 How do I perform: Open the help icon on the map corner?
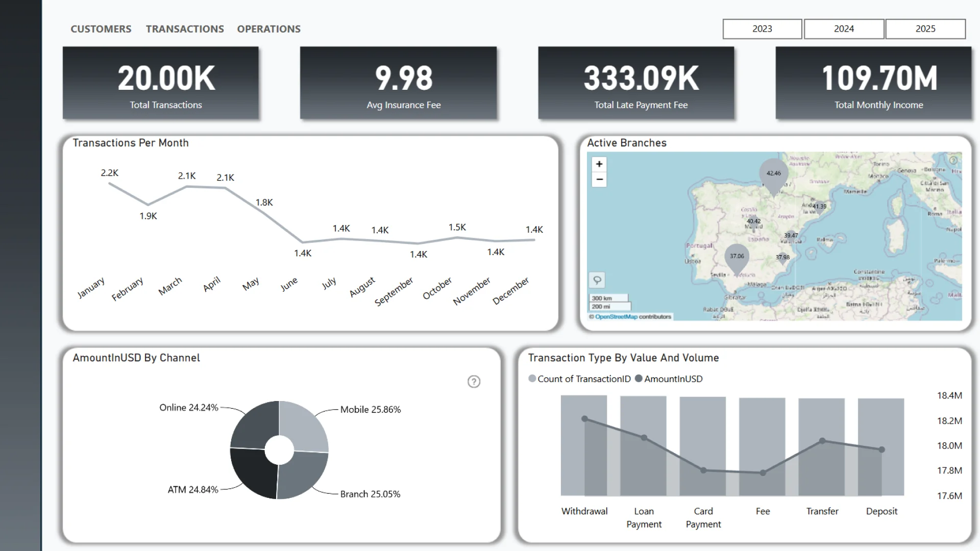pos(953,160)
